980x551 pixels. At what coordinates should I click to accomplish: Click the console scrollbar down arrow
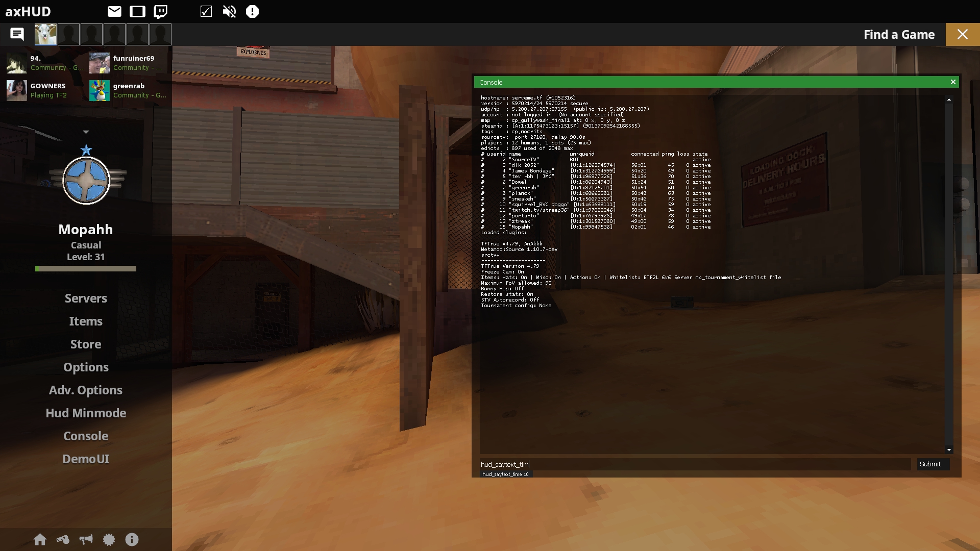949,449
